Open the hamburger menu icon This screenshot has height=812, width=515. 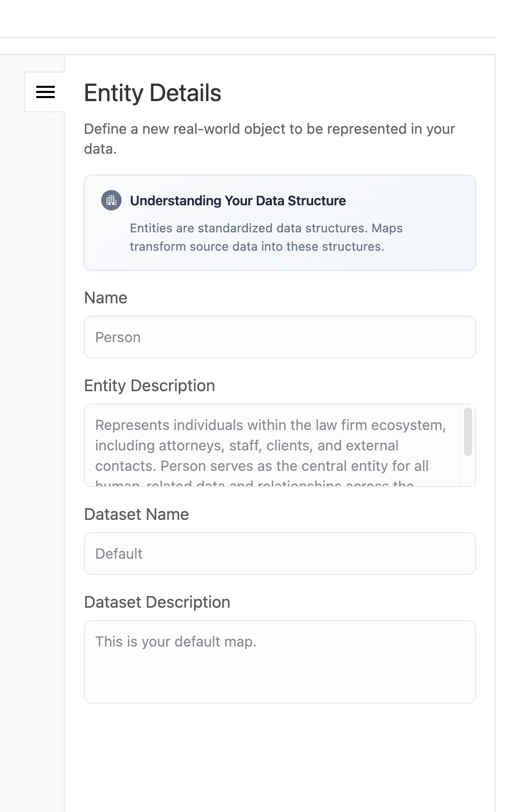45,92
